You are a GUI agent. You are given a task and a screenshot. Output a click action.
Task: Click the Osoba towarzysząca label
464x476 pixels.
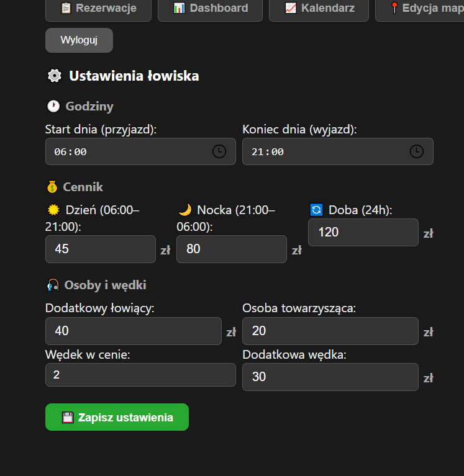point(299,308)
